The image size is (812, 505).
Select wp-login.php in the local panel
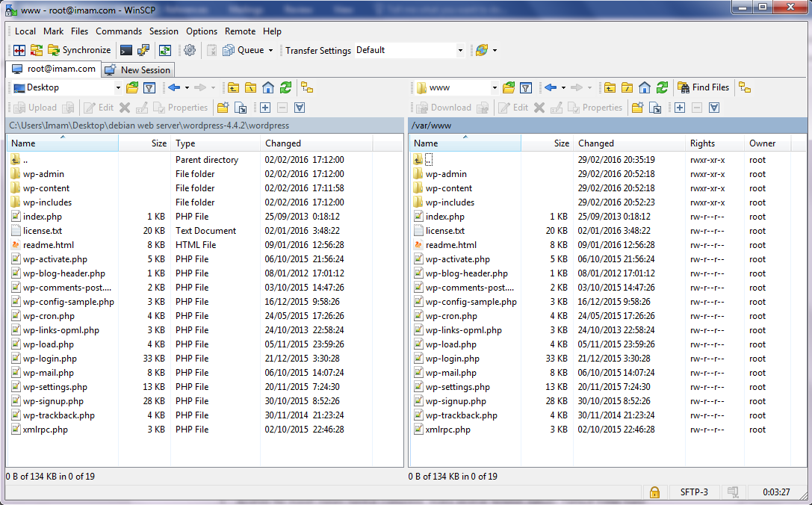[50, 359]
